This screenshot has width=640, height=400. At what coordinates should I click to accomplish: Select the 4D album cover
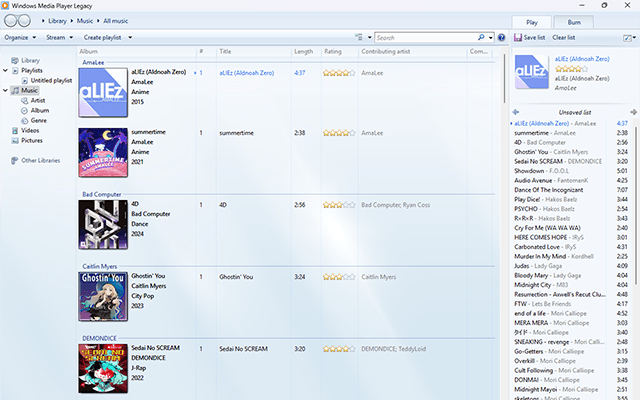[x=103, y=224]
